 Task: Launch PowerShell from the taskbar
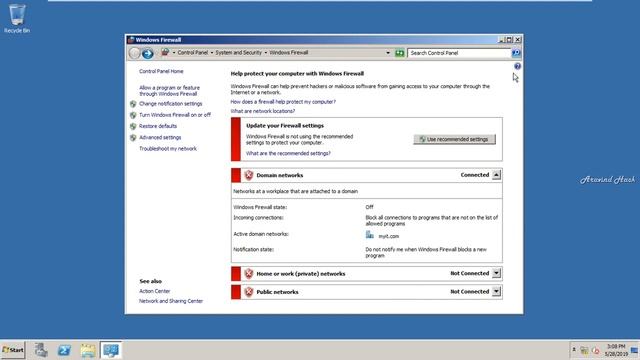coord(64,350)
